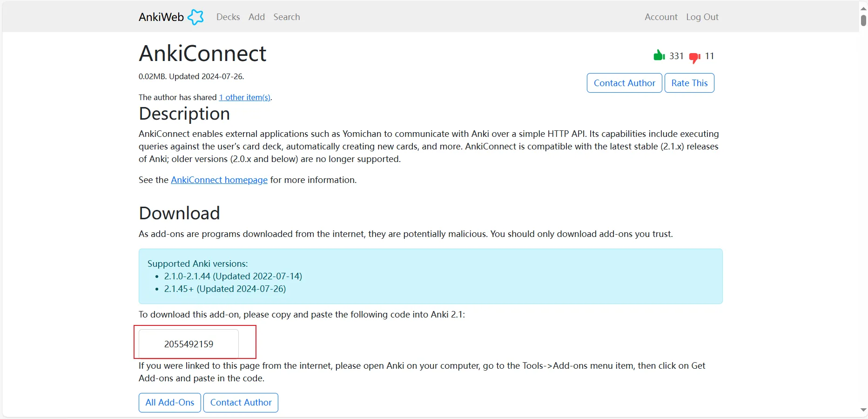868x419 pixels.
Task: Click the Rate This button
Action: pos(689,83)
